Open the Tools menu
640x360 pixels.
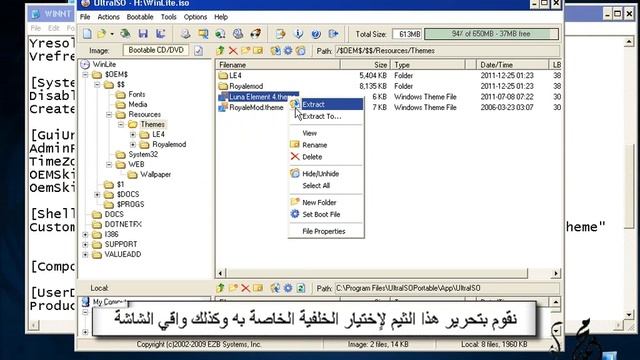pos(169,17)
